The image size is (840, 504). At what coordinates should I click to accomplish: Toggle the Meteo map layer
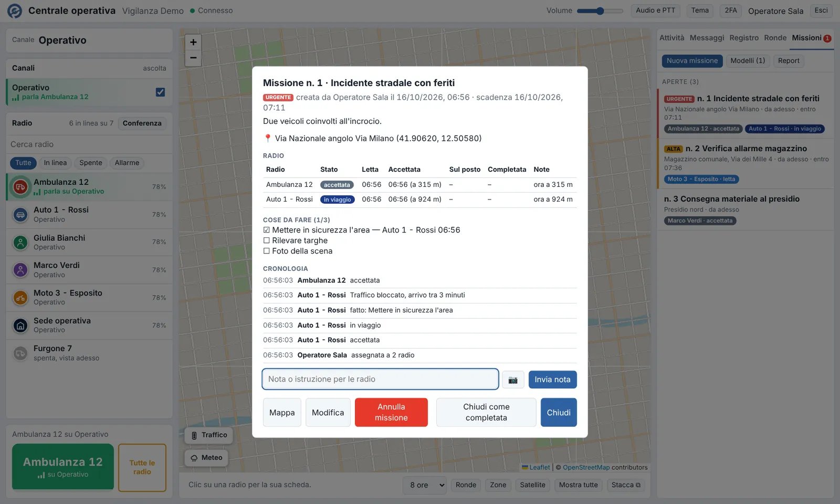coord(206,458)
